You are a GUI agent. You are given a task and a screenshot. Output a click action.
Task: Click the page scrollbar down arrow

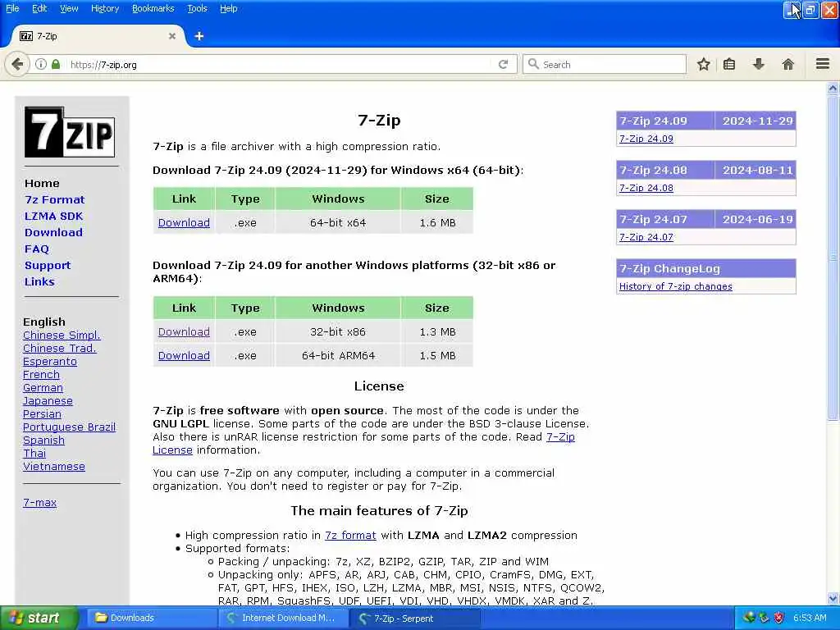pos(833,598)
